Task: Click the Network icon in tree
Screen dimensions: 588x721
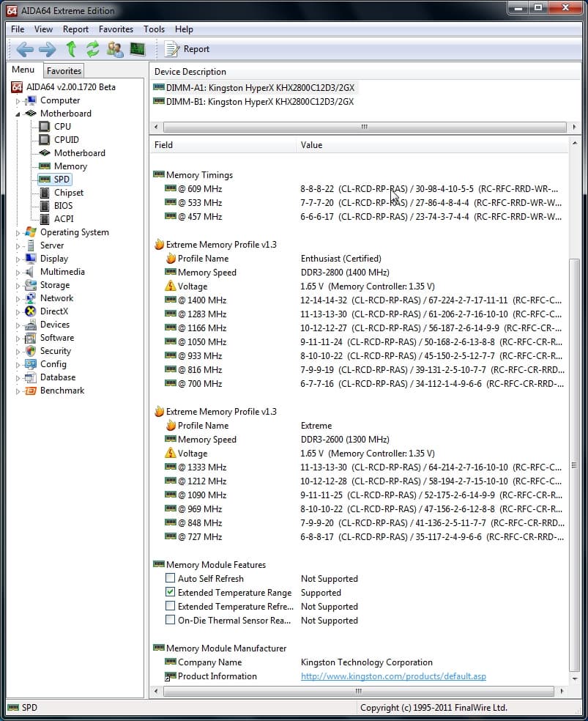Action: click(x=31, y=298)
